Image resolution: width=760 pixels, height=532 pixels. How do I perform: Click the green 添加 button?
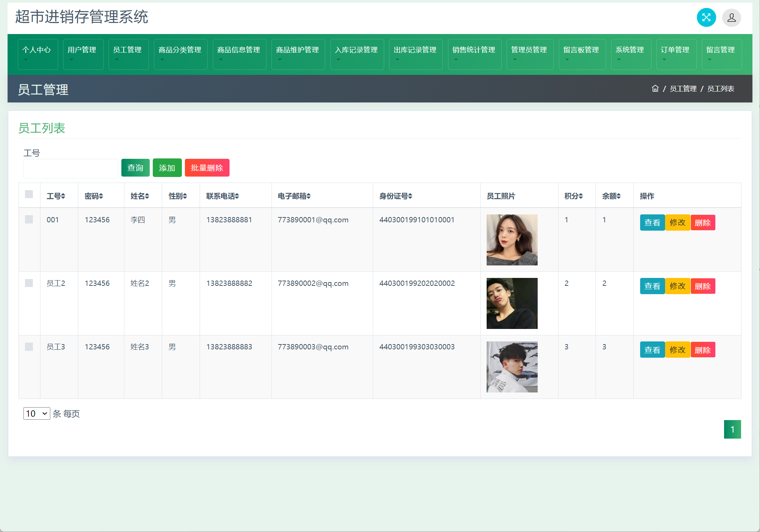[167, 168]
